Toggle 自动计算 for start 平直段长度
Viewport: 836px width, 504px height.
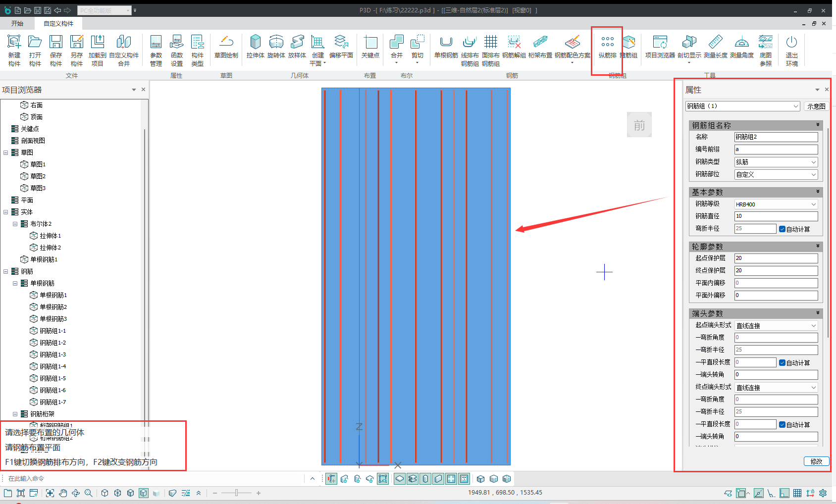783,362
